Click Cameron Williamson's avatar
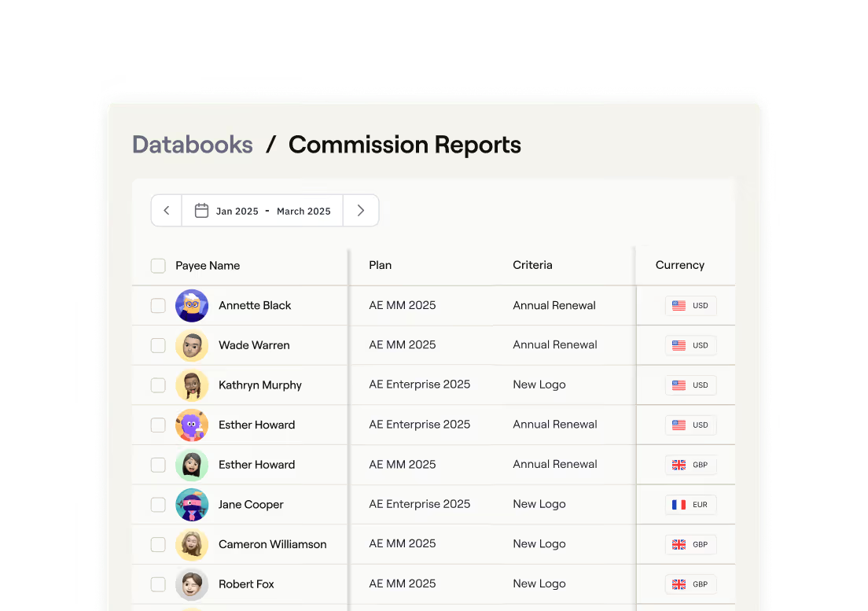The width and height of the screenshot is (868, 611). [192, 545]
